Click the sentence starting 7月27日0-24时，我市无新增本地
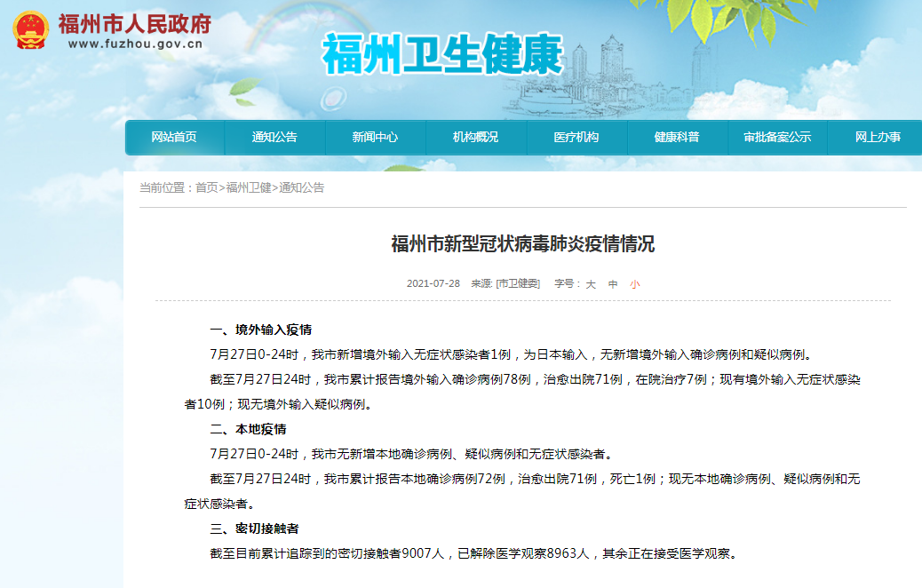 click(411, 454)
